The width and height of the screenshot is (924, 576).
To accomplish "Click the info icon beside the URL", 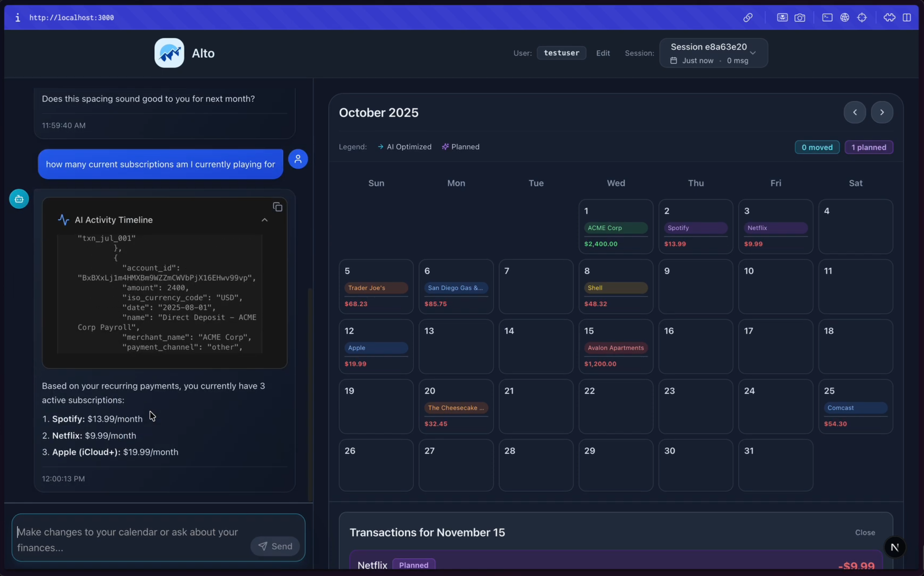I will click(17, 18).
